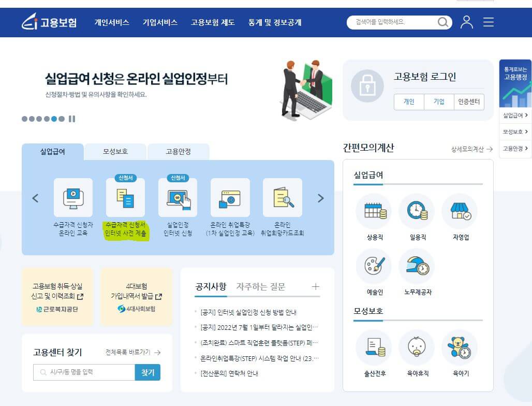Click the 통계로보는 고용행정 banner
The width and height of the screenshot is (532, 406).
click(515, 83)
